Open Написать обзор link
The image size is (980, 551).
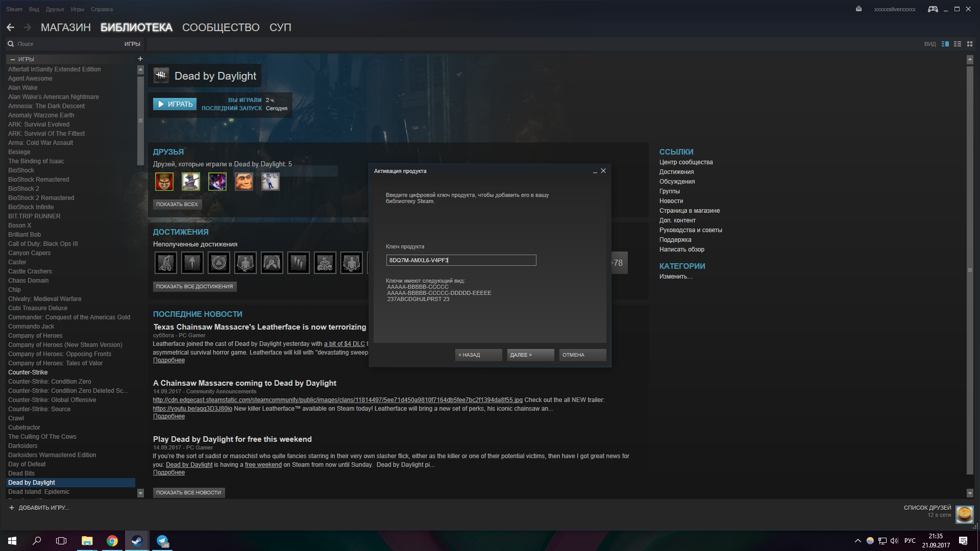pos(681,249)
